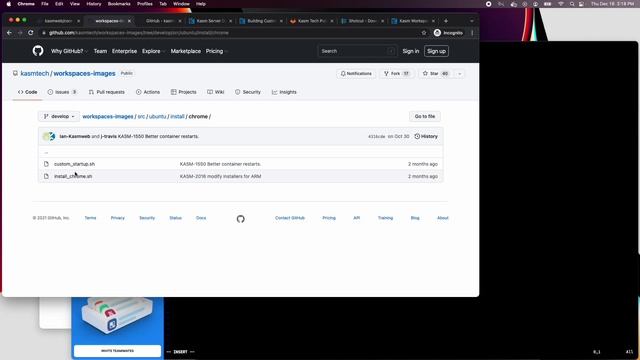Open the tab search chevron in Chrome
Screen dimensions: 640x360
click(x=472, y=20)
